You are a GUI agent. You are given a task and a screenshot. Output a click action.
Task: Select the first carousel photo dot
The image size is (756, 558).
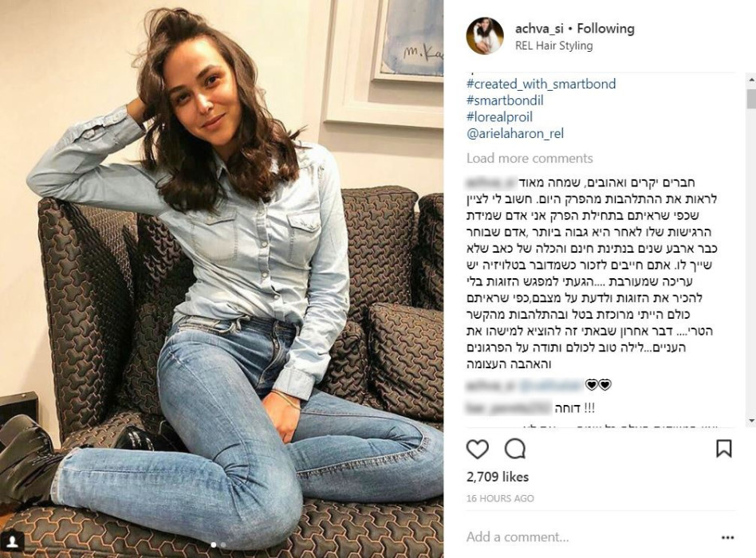click(x=214, y=545)
